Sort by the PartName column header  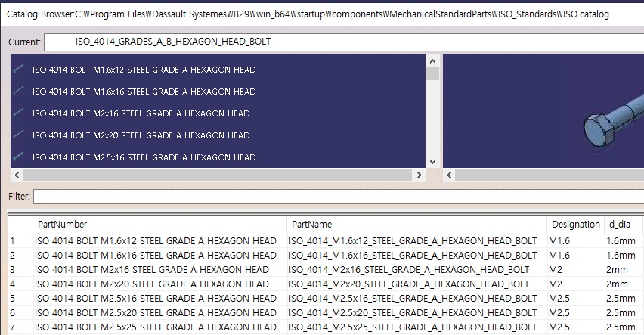(417, 225)
